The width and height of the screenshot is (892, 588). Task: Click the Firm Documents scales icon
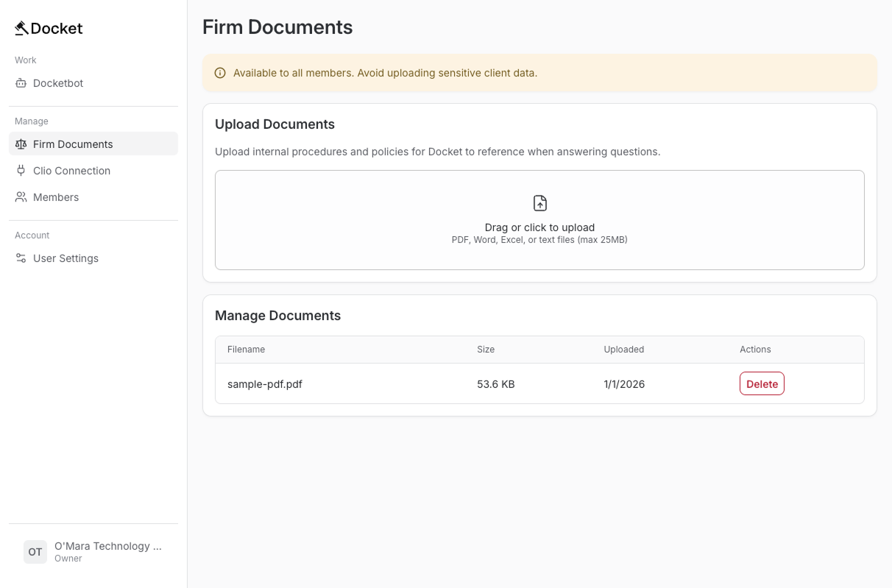coord(21,144)
